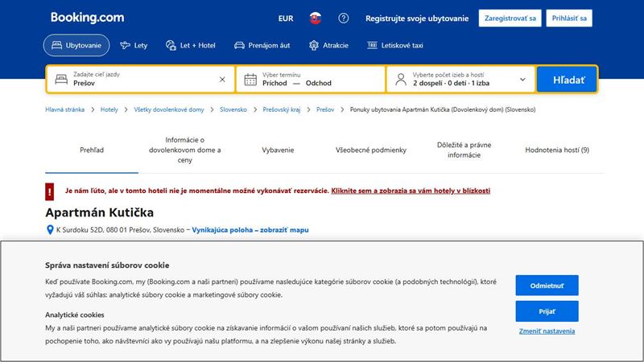
Task: Select the Prehľad section tab
Action: pos(92,150)
